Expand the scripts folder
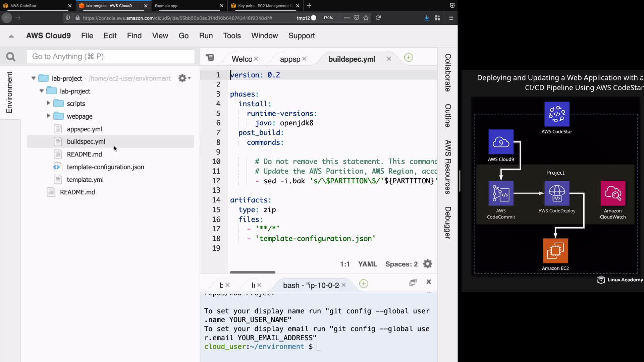Viewport: 644px width, 362px height. (x=48, y=103)
